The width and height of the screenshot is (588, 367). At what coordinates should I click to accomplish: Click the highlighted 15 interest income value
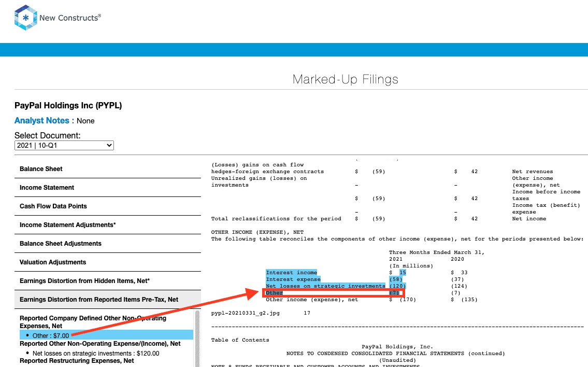coord(403,273)
